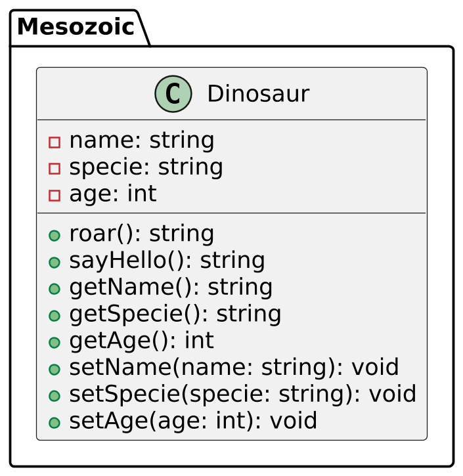Click the green circle icon beside getAge()

(x=55, y=342)
